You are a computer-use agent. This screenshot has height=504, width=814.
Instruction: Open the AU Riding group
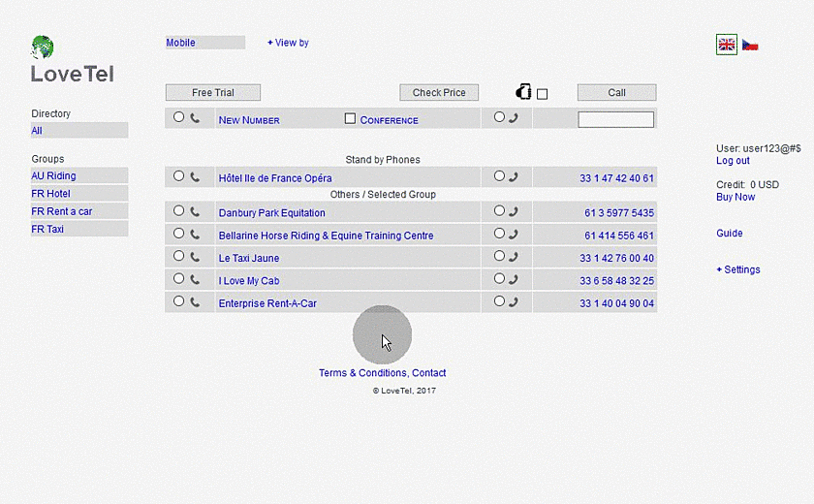(53, 176)
